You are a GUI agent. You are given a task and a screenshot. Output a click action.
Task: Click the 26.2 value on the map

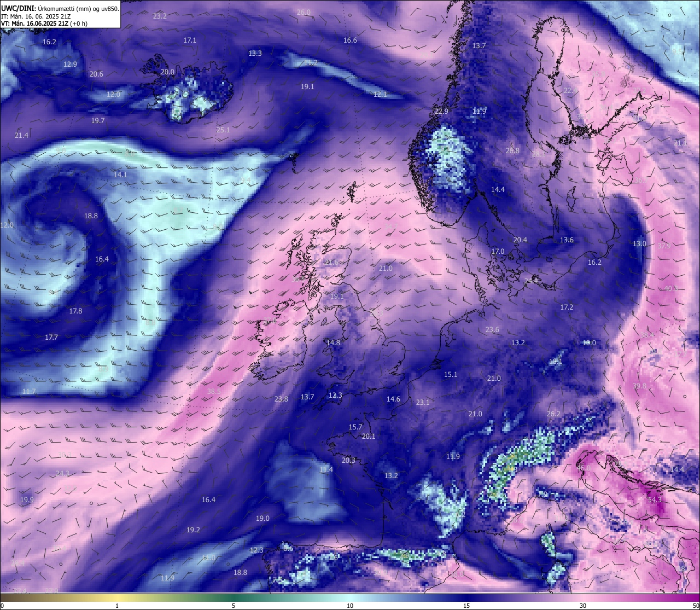coord(553,414)
